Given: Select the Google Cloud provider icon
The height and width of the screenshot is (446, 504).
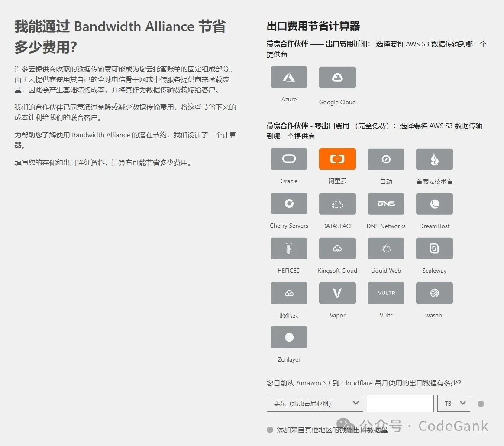Looking at the screenshot, I should (x=337, y=77).
